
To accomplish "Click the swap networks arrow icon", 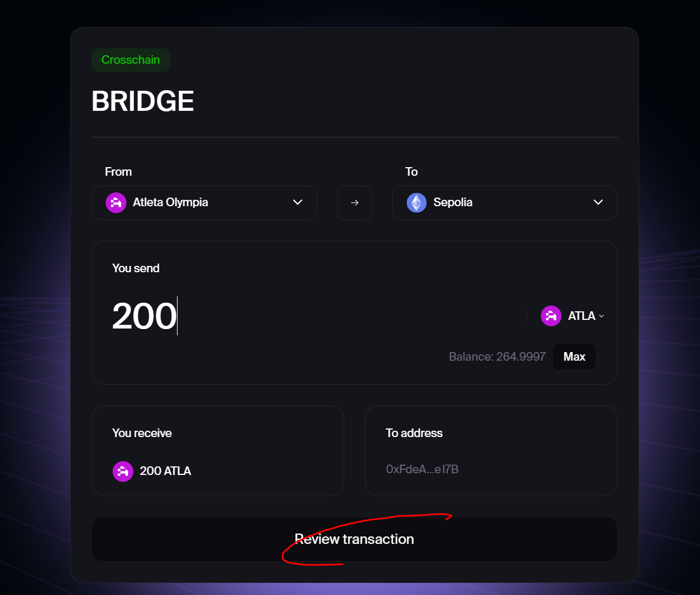I will [x=355, y=203].
